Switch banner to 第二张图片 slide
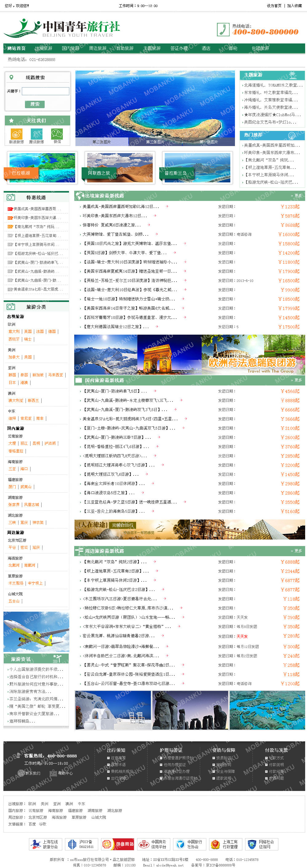The height and width of the screenshot is (868, 307). click(x=102, y=142)
